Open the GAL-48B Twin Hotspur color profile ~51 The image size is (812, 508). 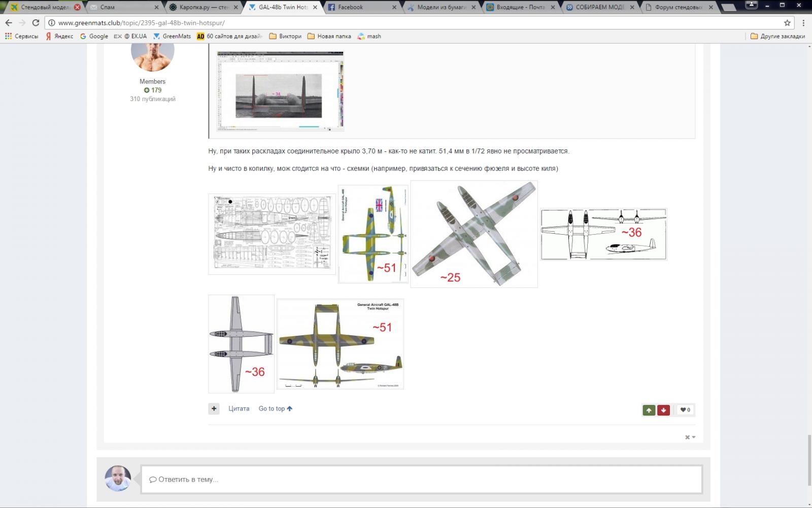point(340,344)
